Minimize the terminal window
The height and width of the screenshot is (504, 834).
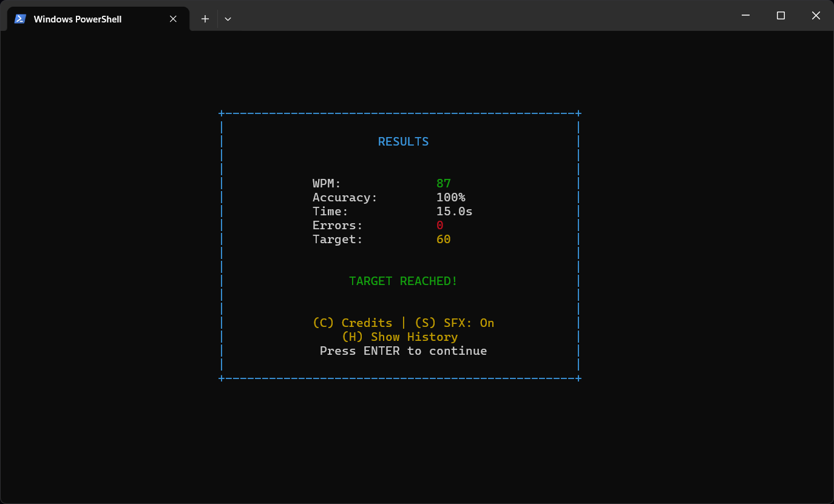pos(746,16)
